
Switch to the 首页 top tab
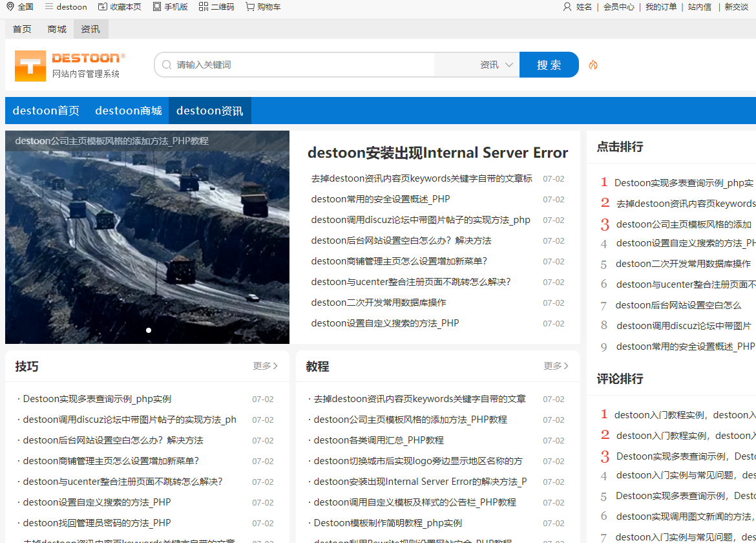[x=22, y=30]
